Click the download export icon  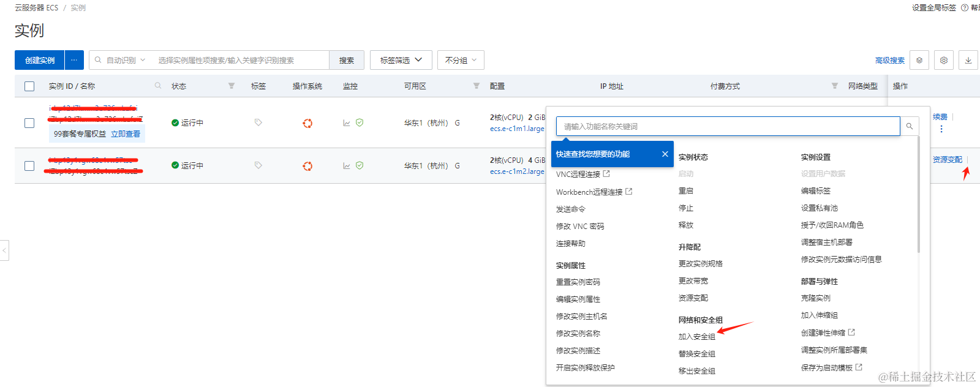click(x=968, y=60)
